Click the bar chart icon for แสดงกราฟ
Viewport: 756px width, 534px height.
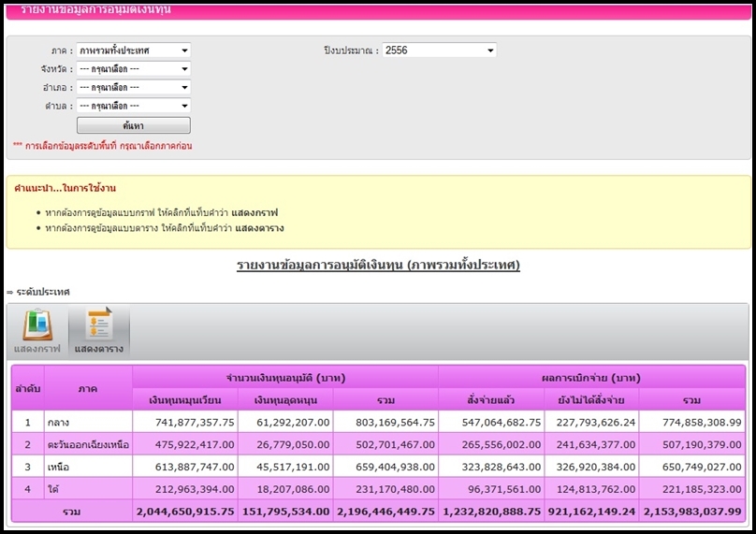click(37, 325)
